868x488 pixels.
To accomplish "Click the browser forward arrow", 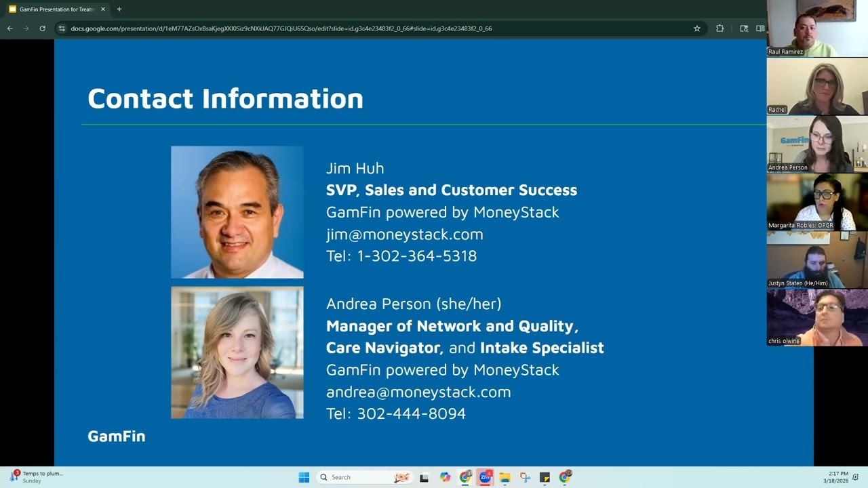I will (26, 28).
